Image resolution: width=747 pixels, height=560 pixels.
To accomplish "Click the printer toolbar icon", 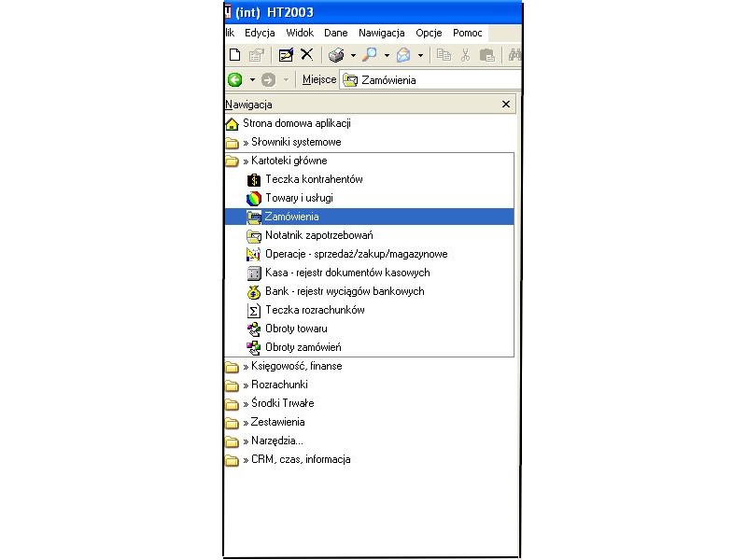I will pyautogui.click(x=336, y=55).
